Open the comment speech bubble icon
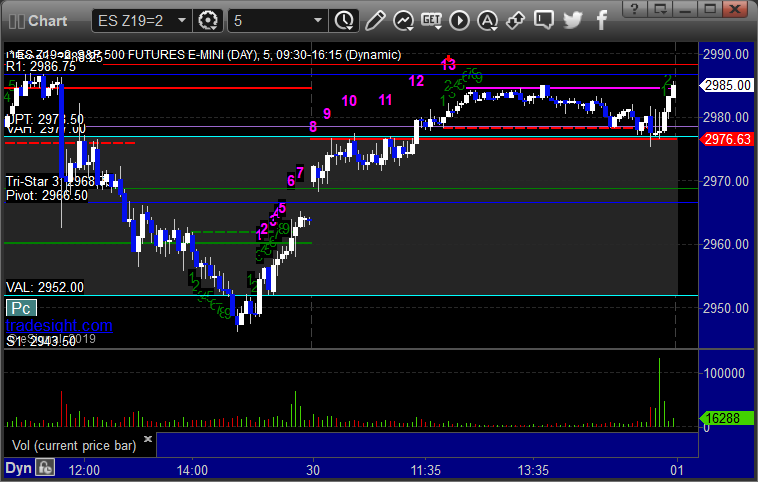The image size is (758, 482). coord(544,20)
